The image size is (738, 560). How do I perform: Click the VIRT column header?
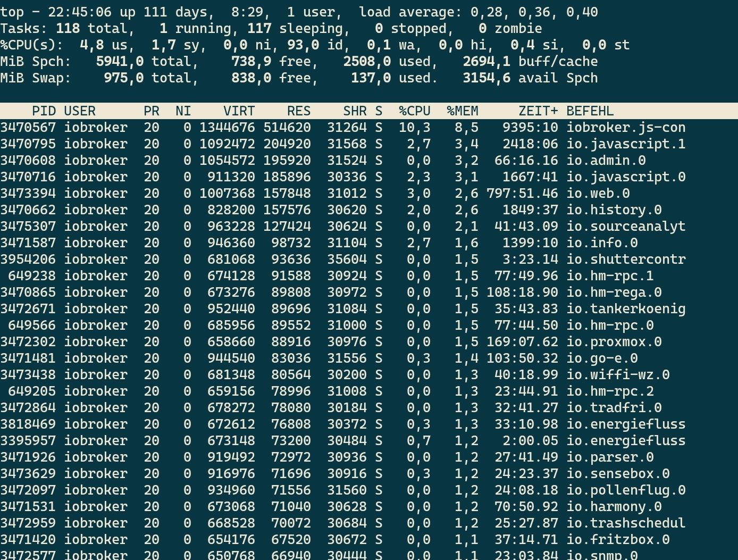(x=239, y=111)
